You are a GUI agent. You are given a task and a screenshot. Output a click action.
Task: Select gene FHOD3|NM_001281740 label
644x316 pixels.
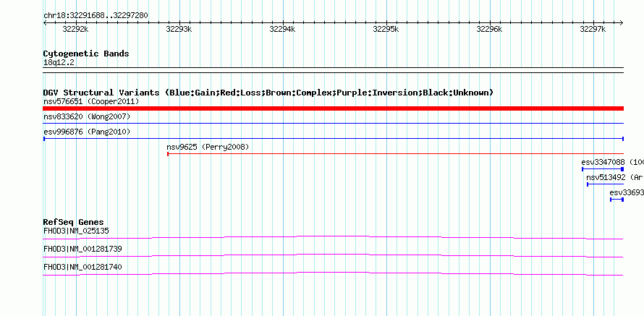point(82,267)
